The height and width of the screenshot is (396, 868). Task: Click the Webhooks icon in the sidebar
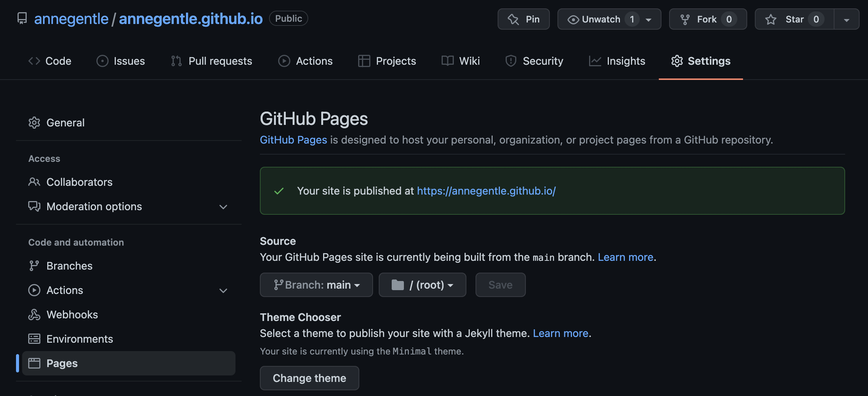[34, 315]
